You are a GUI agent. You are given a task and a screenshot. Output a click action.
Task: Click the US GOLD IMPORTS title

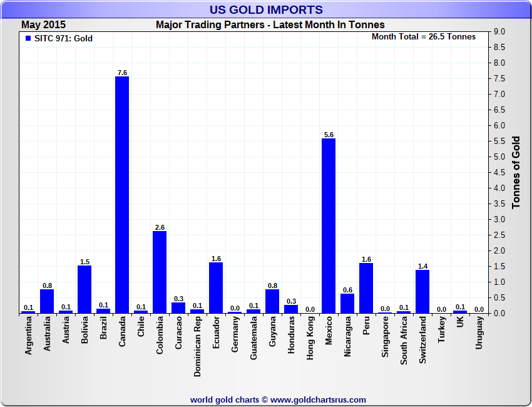click(266, 9)
